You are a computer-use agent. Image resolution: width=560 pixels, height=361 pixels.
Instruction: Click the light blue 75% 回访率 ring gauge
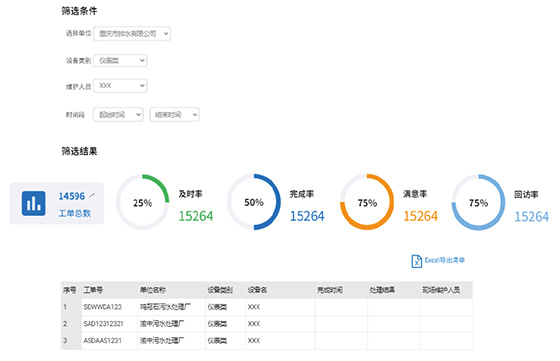[479, 202]
